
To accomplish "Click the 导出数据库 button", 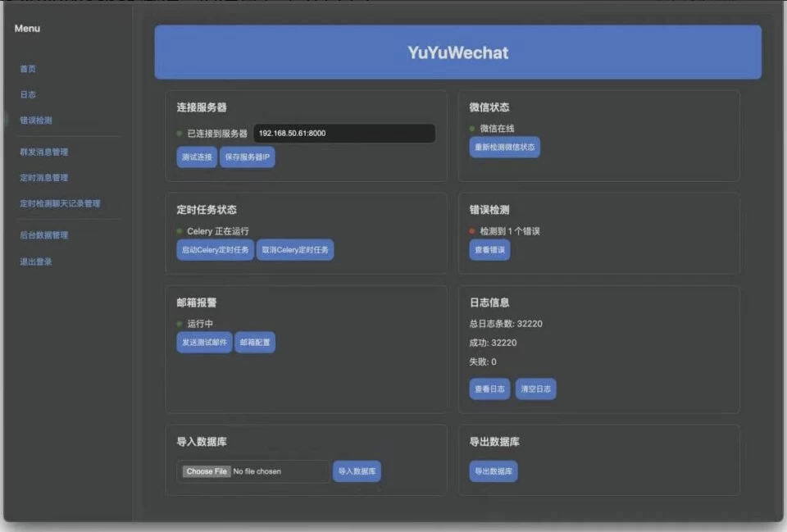I will [x=494, y=471].
